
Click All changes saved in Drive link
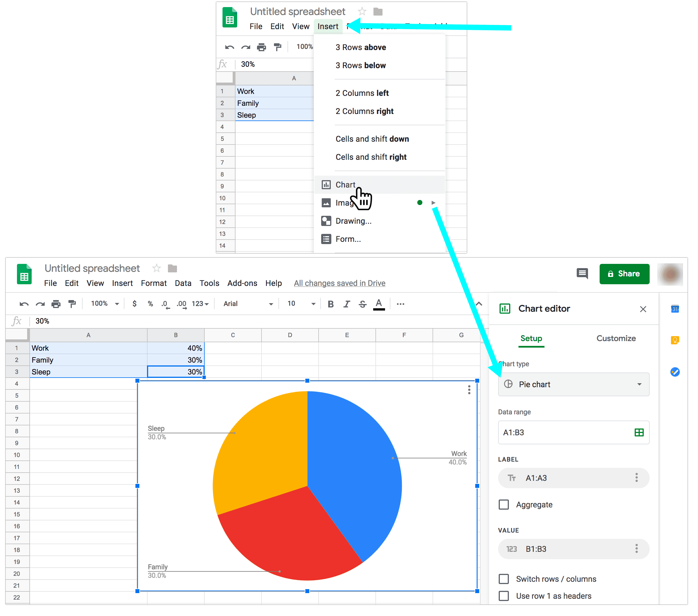tap(340, 283)
